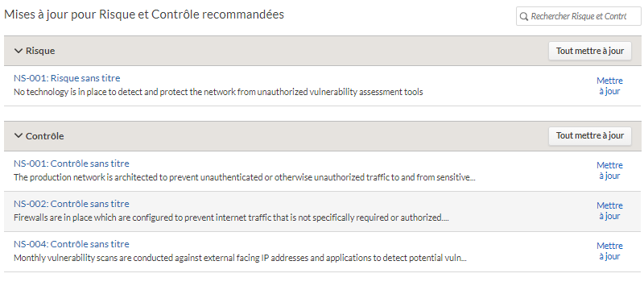The height and width of the screenshot is (290, 644).
Task: Click the Contrôle section header label
Action: click(45, 136)
